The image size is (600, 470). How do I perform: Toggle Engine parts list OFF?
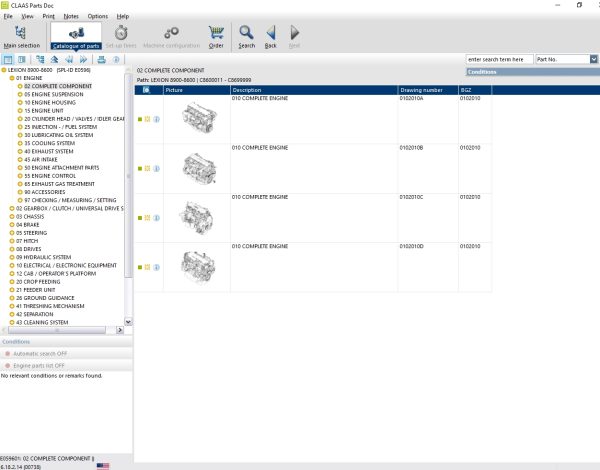[40, 365]
